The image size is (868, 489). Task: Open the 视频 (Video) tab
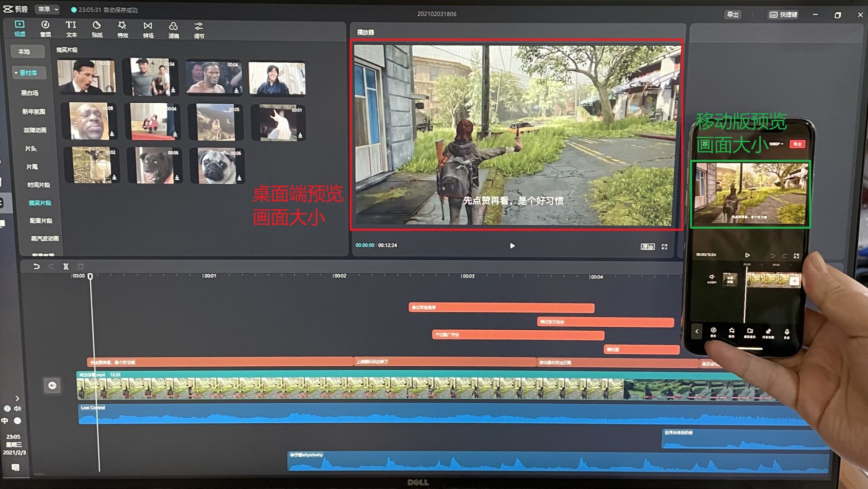[20, 29]
